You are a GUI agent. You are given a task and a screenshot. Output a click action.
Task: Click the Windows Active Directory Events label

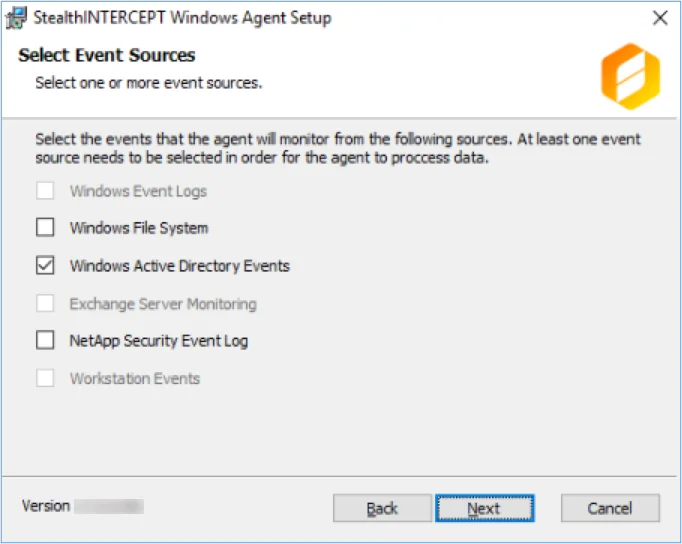[x=180, y=266]
